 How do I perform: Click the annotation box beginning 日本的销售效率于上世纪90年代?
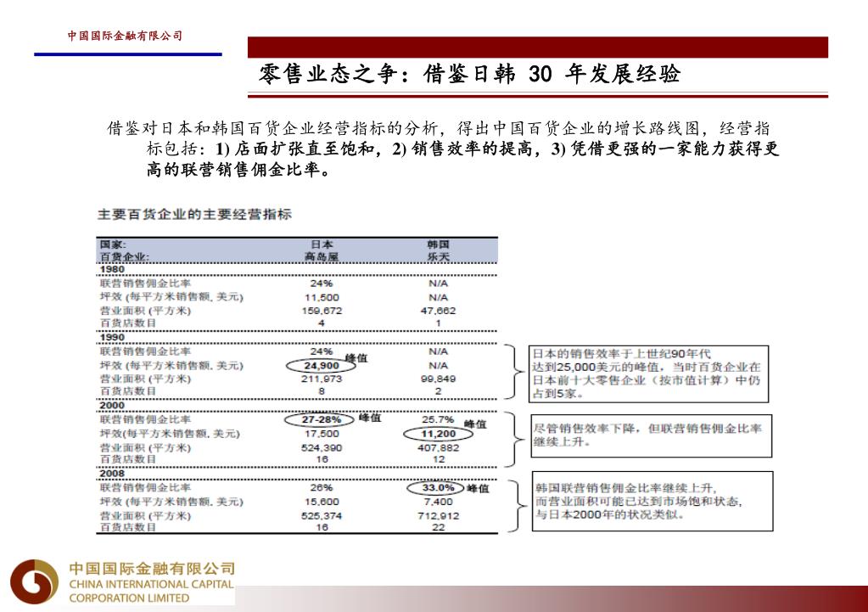648,373
